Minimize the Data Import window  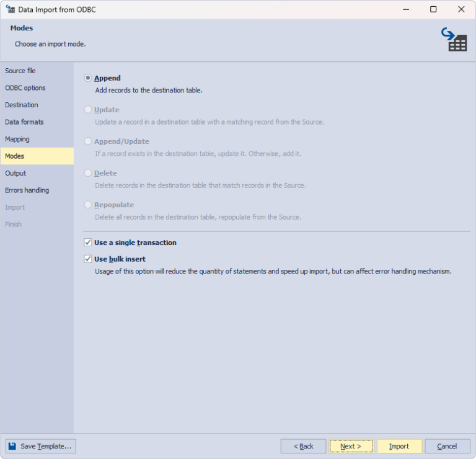pyautogui.click(x=405, y=9)
